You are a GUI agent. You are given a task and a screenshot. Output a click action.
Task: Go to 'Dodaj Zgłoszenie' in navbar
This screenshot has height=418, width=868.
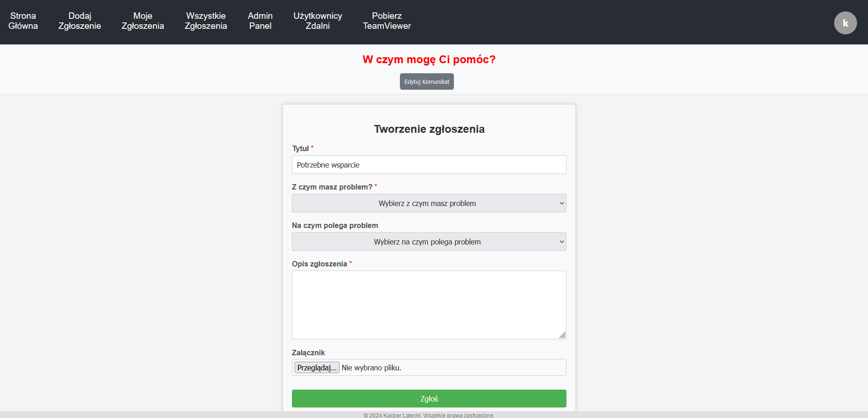80,21
